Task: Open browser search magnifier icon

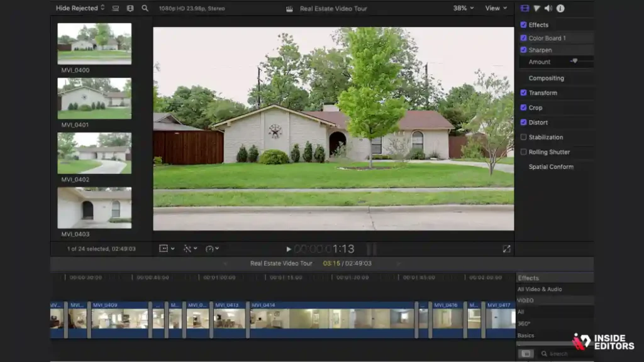Action: coord(145,8)
